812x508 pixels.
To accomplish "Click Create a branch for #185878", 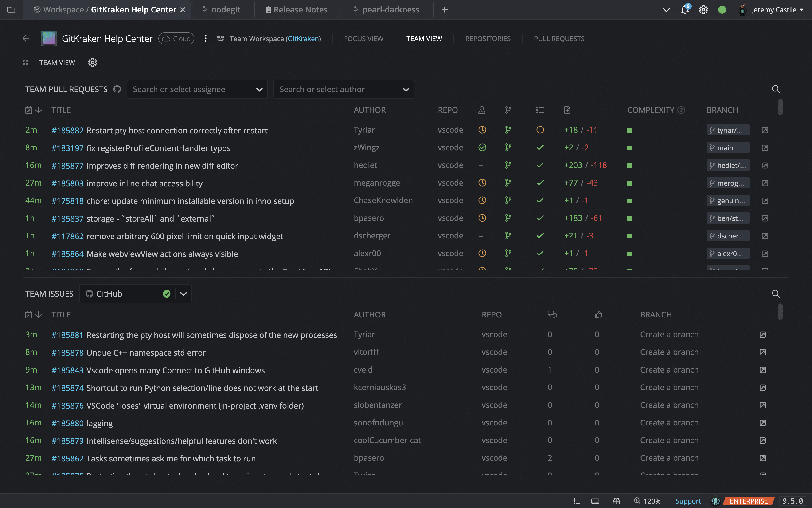I will [669, 352].
